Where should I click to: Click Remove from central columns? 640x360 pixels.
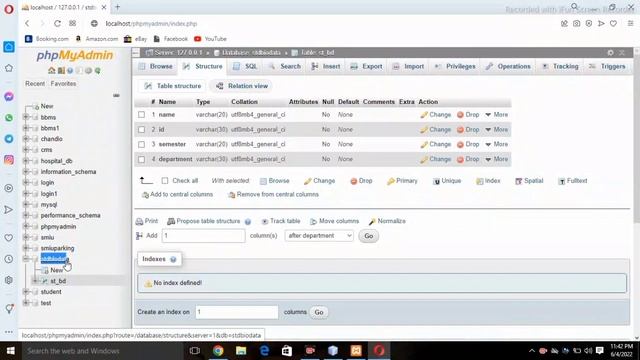click(273, 195)
